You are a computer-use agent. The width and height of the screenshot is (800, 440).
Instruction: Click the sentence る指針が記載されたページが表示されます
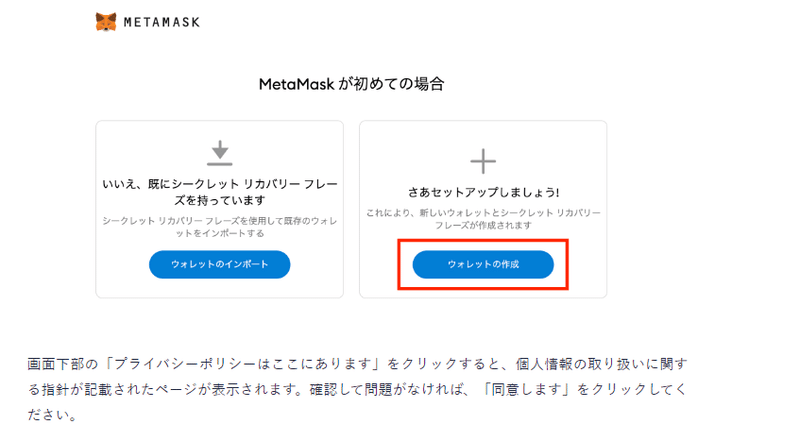162,389
